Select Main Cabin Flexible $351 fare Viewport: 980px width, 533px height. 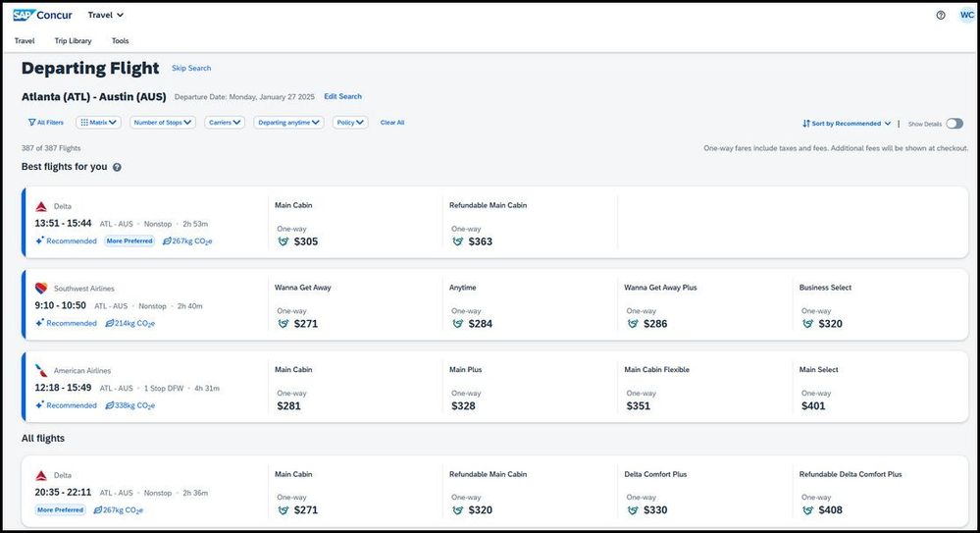705,388
